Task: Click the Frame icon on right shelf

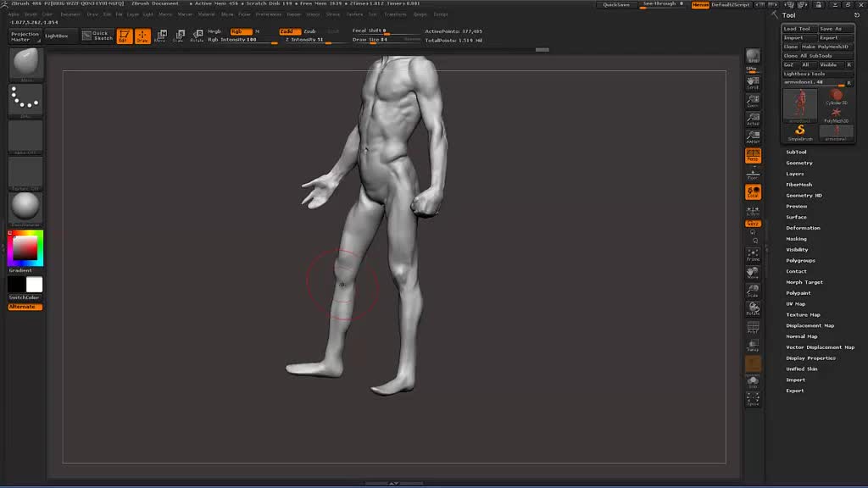Action: point(753,255)
